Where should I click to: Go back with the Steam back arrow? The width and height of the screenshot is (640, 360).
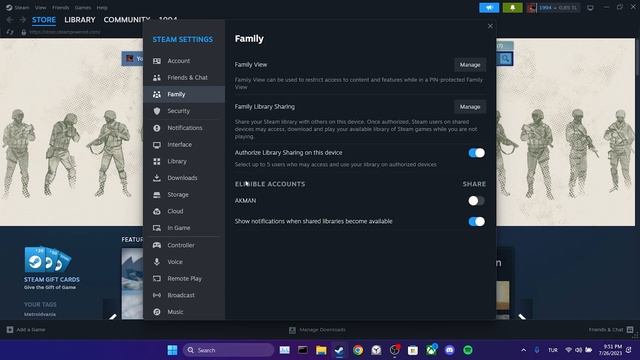pyautogui.click(x=10, y=20)
